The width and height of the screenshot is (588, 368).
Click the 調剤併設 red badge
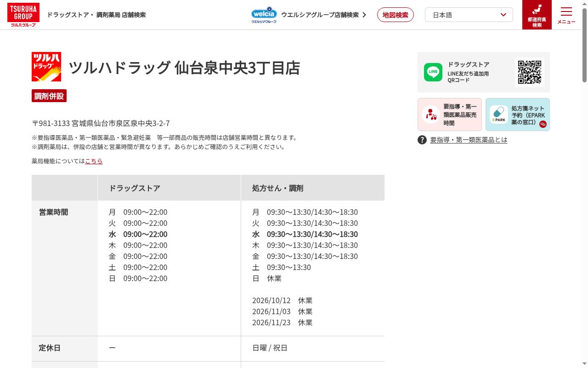click(x=49, y=96)
